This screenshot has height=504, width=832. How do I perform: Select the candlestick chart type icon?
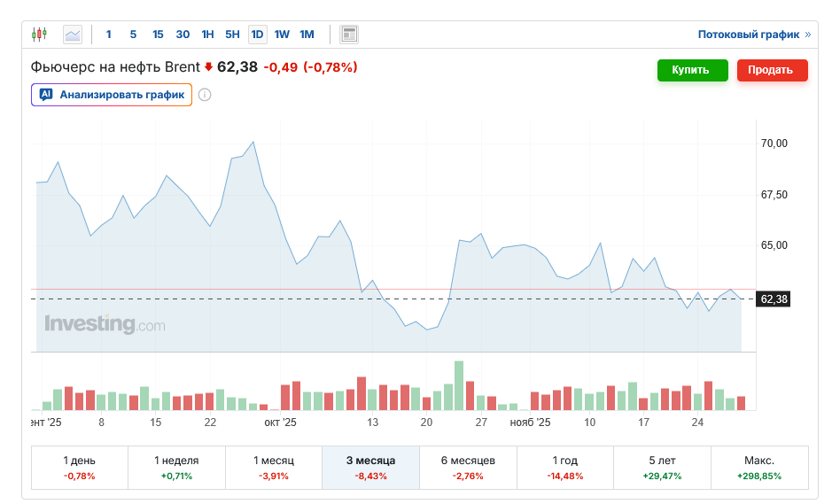point(39,35)
